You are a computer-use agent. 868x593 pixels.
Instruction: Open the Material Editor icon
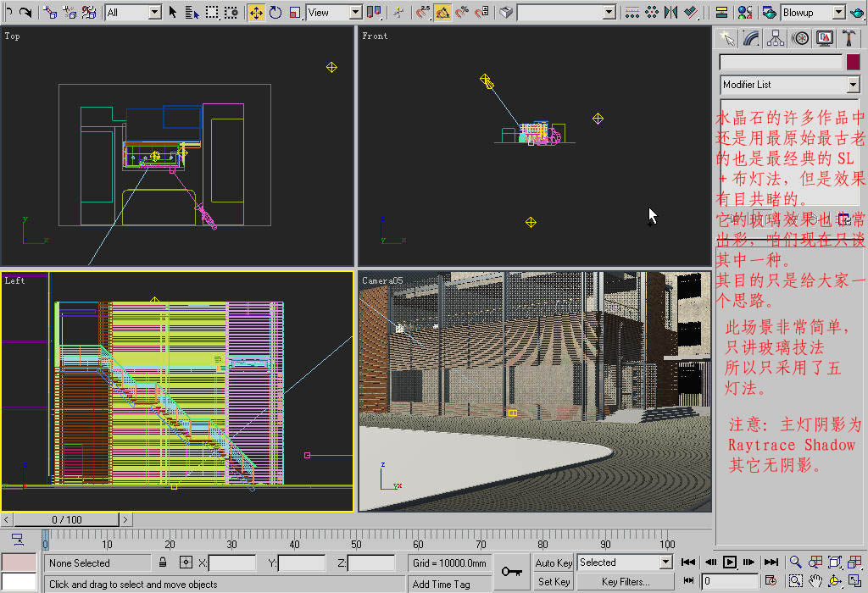point(745,12)
